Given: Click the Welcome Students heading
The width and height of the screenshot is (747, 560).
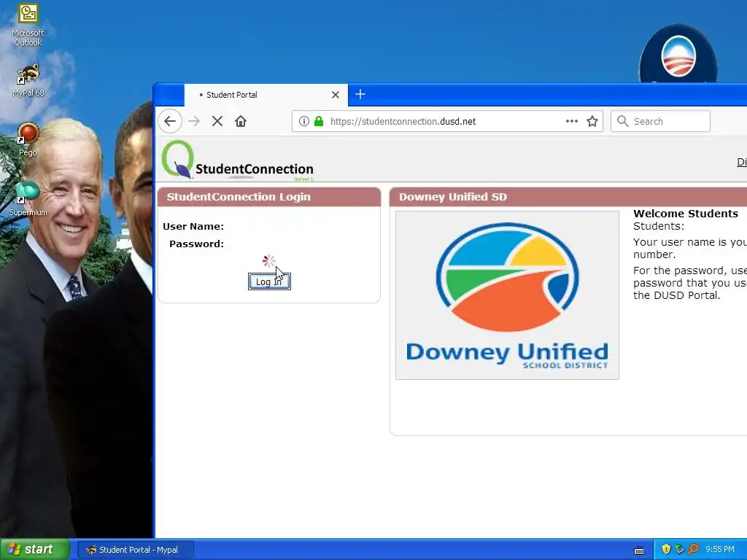Looking at the screenshot, I should (x=686, y=214).
